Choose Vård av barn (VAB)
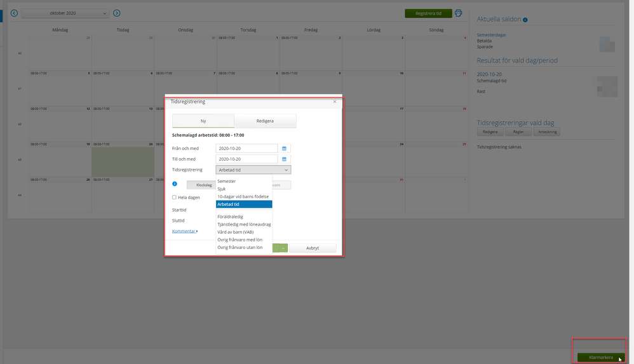 click(244, 232)
